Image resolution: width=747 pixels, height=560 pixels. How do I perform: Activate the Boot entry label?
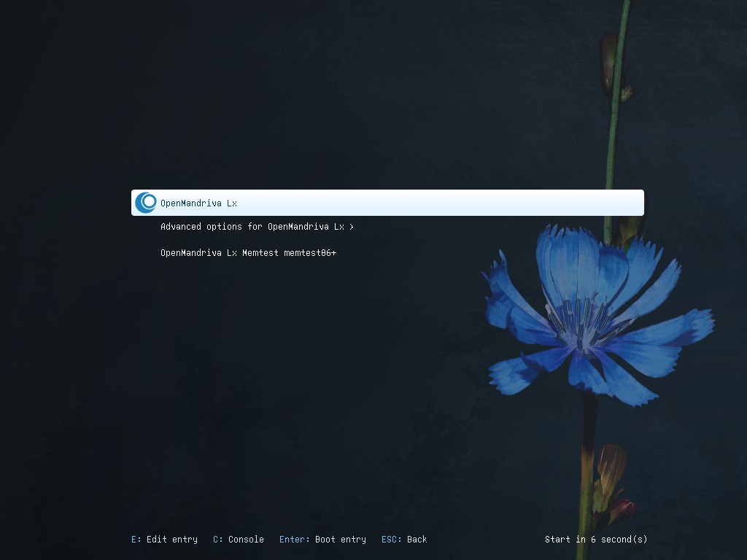[x=341, y=540]
